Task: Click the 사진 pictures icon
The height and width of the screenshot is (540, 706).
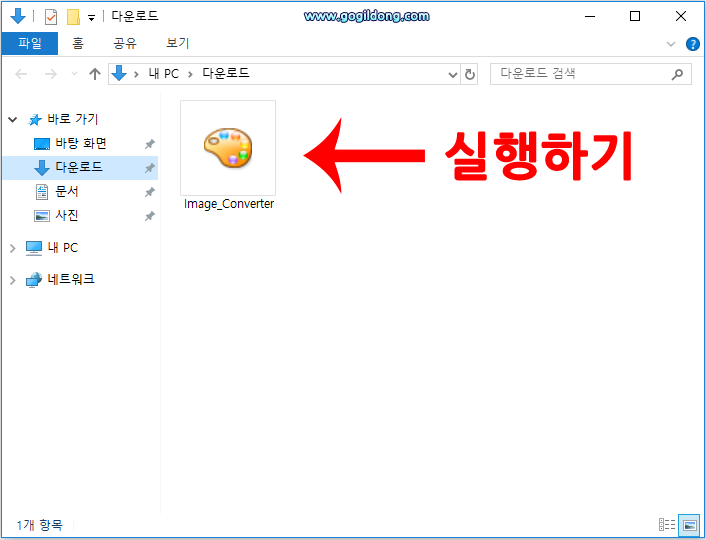Action: point(42,216)
